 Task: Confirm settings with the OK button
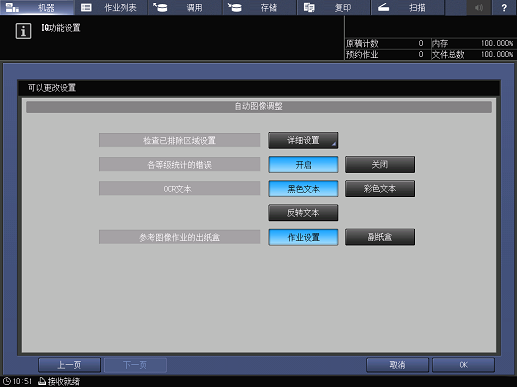(x=463, y=365)
